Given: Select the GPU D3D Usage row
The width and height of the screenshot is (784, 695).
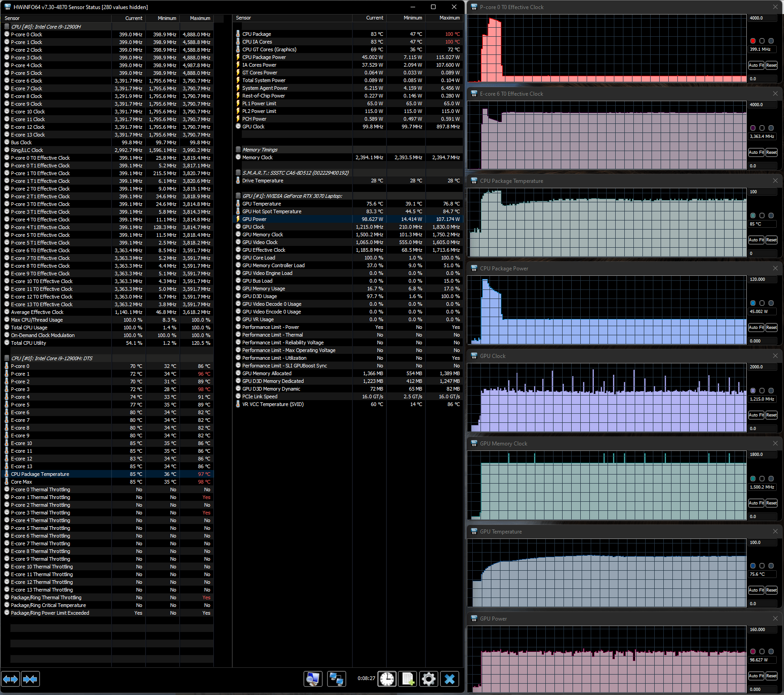Looking at the screenshot, I should [x=348, y=296].
